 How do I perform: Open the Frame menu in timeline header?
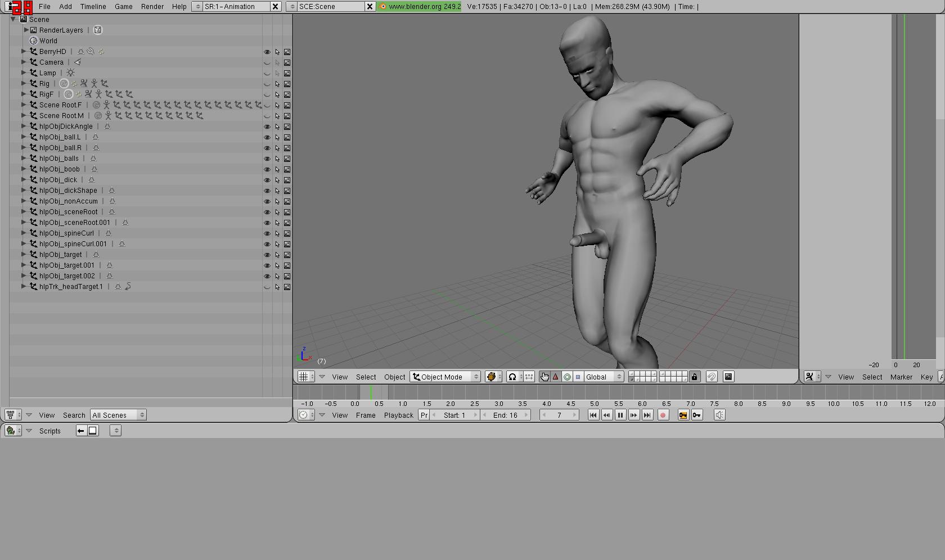[x=366, y=416]
